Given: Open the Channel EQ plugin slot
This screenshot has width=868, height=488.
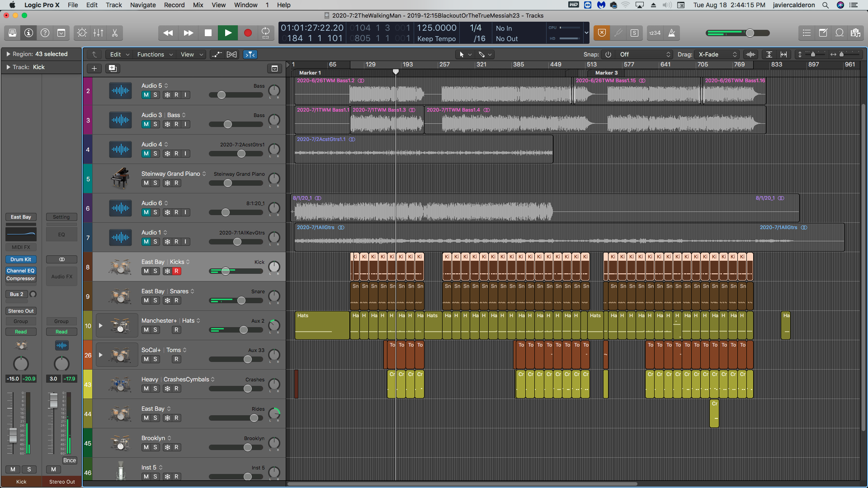Looking at the screenshot, I should [x=20, y=270].
